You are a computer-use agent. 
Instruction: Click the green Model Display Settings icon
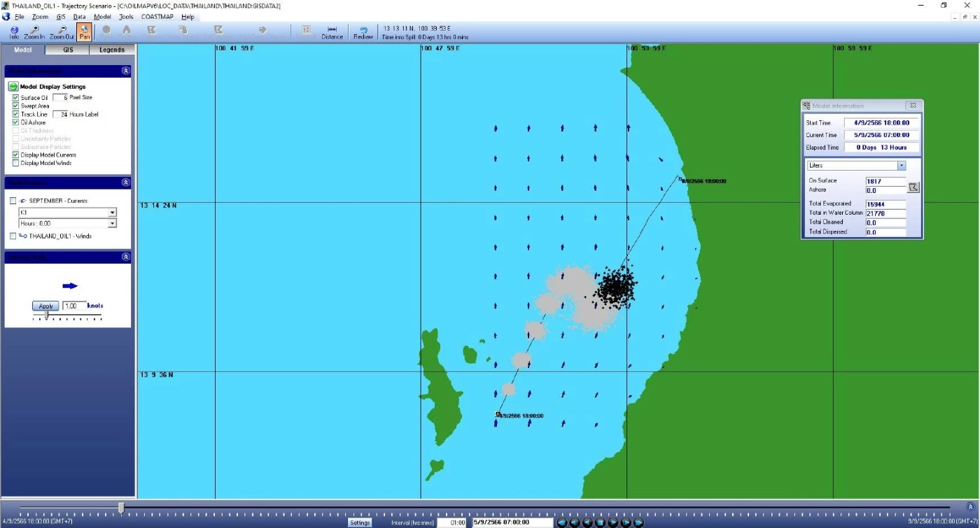13,87
